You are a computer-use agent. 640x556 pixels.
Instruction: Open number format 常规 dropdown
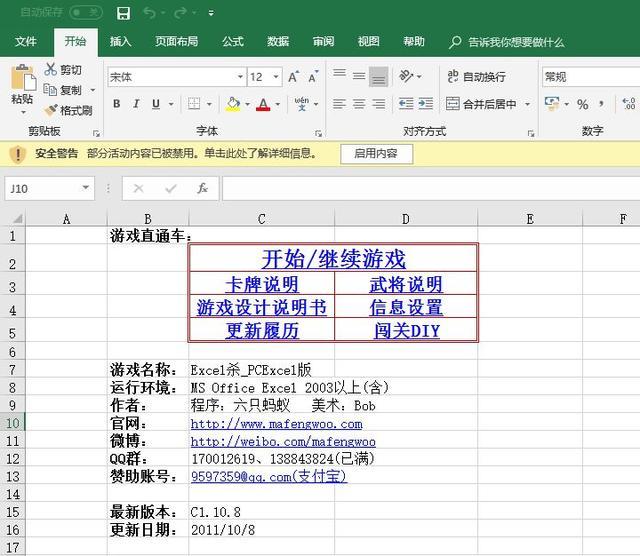coord(591,77)
